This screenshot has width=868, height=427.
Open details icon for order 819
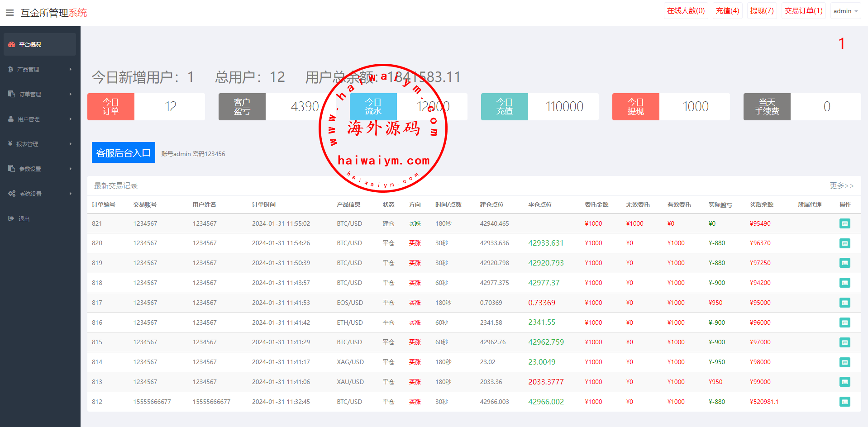point(844,263)
